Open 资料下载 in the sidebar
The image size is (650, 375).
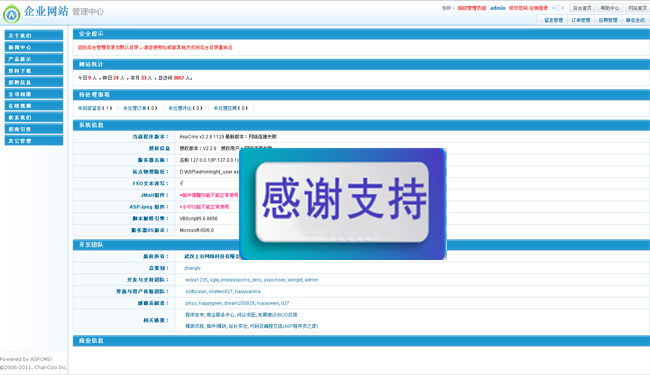point(34,70)
